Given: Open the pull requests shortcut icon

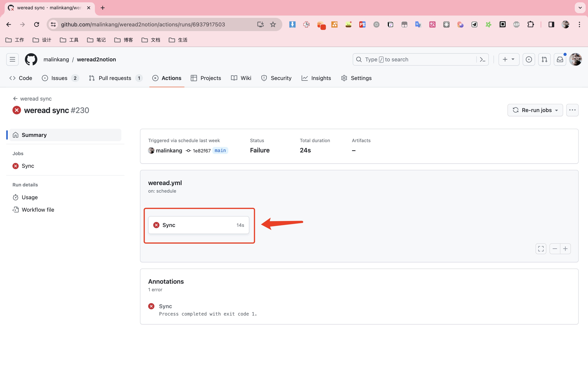Looking at the screenshot, I should tap(544, 59).
